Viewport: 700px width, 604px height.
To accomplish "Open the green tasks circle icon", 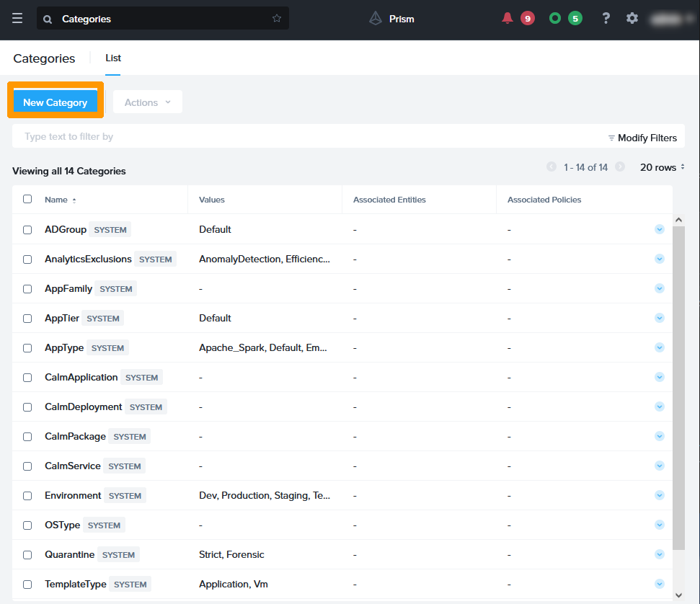I will 554,19.
